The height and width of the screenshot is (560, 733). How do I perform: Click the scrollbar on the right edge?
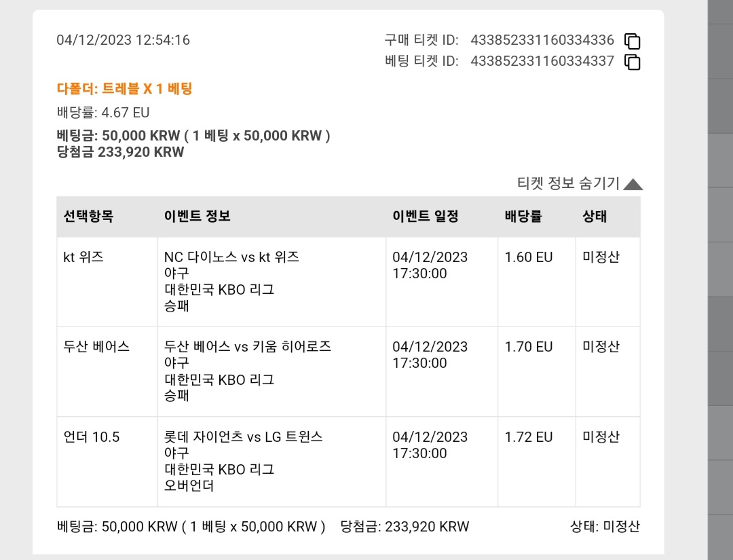720,280
